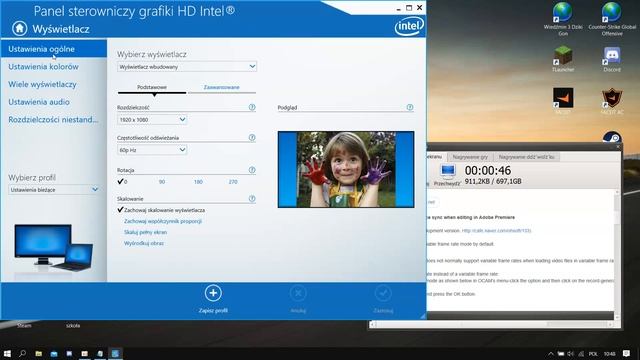Open volume control in system tray
Image resolution: width=640 pixels, height=360 pixels.
[571, 354]
